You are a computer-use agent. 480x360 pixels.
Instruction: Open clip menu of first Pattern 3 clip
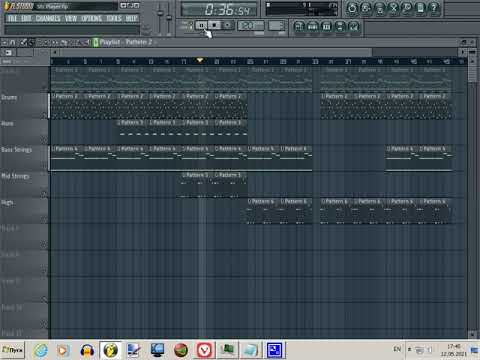point(119,123)
